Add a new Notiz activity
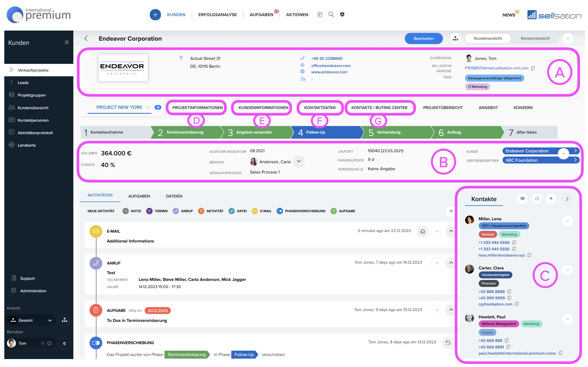The height and width of the screenshot is (367, 588). click(x=132, y=211)
